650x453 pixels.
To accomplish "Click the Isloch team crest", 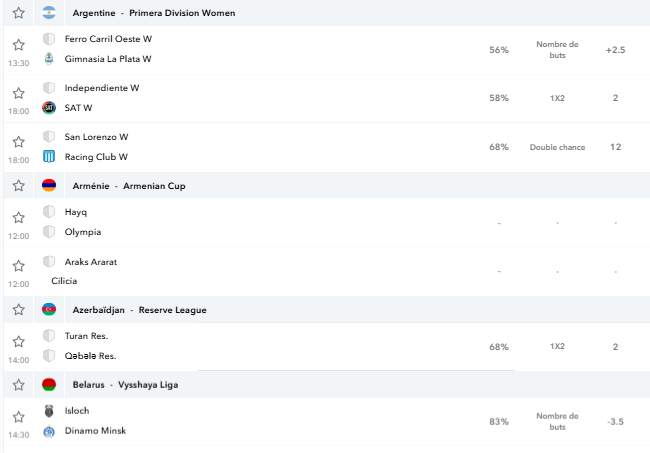I will pyautogui.click(x=49, y=411).
